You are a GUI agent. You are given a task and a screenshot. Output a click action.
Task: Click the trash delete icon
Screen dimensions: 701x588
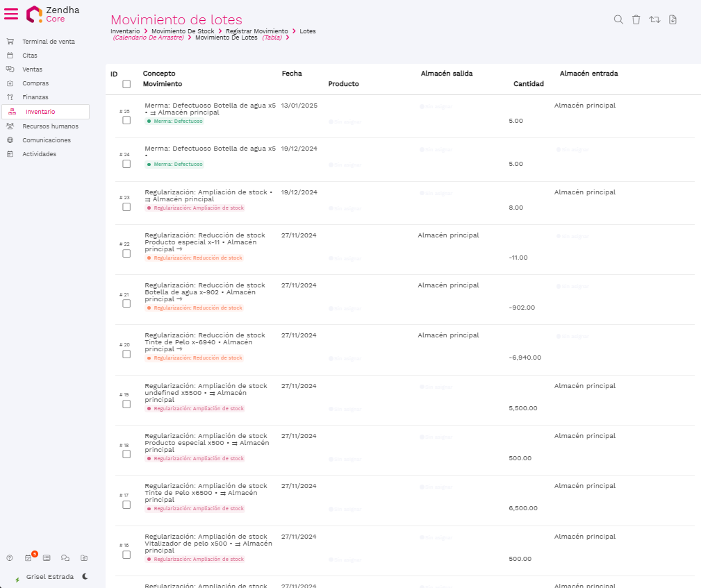pyautogui.click(x=636, y=19)
